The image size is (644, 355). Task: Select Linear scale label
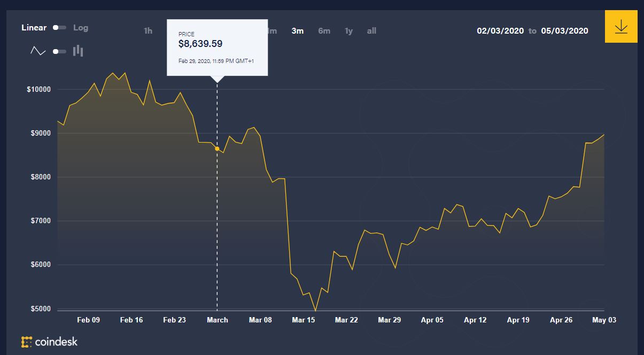(x=34, y=27)
